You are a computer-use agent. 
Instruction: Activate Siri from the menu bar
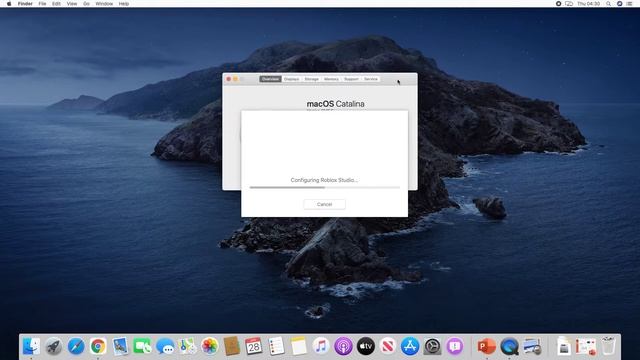[619, 4]
